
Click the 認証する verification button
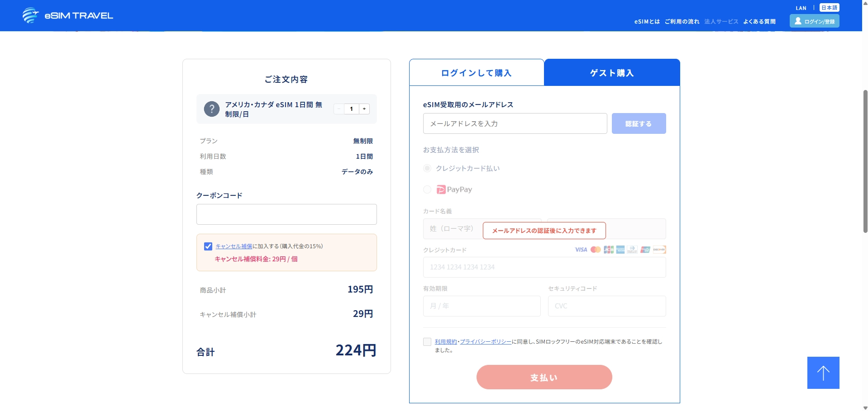[639, 123]
